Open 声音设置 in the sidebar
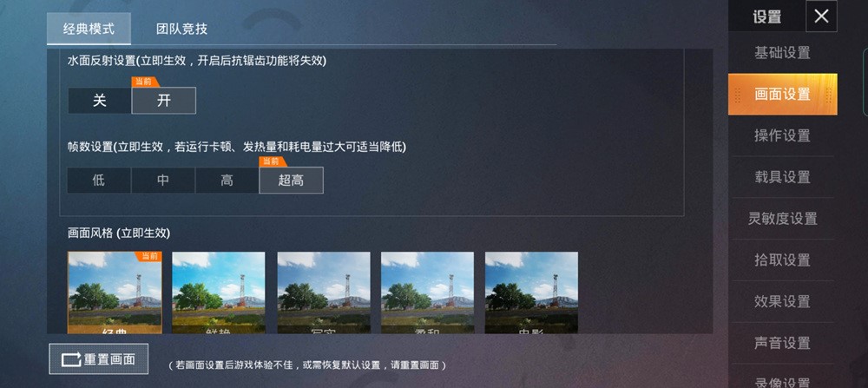The width and height of the screenshot is (868, 388). tap(782, 343)
